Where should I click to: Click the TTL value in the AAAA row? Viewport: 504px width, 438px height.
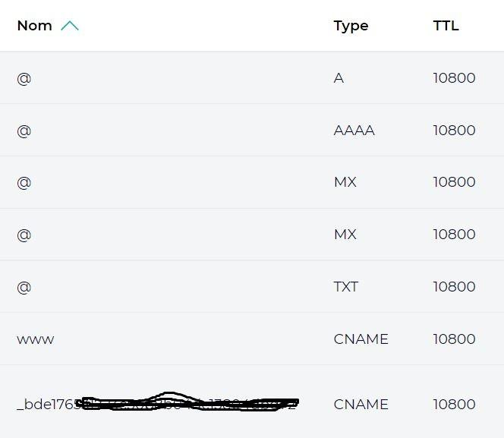(454, 131)
